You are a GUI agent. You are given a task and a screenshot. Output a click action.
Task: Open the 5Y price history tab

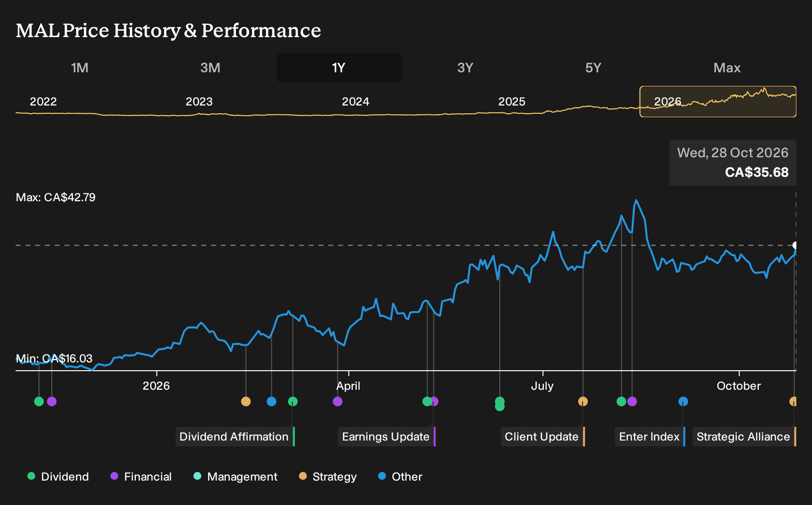tap(593, 67)
